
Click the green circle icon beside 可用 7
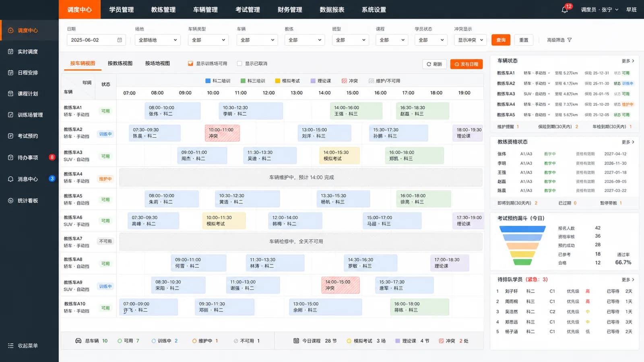[120, 341]
